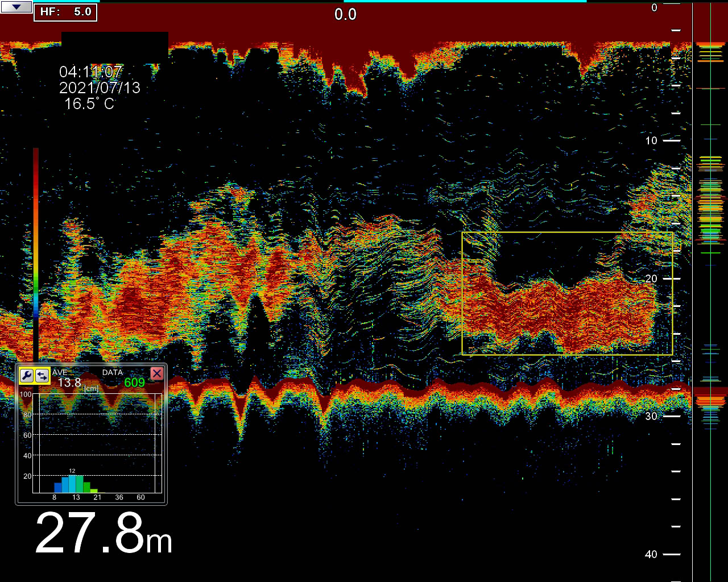Select the 20 depth scale marker
Image resolution: width=728 pixels, height=582 pixels.
pyautogui.click(x=651, y=278)
